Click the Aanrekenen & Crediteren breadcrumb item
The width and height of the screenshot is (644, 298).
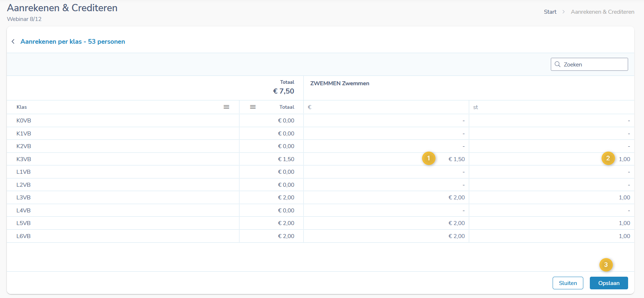tap(602, 12)
